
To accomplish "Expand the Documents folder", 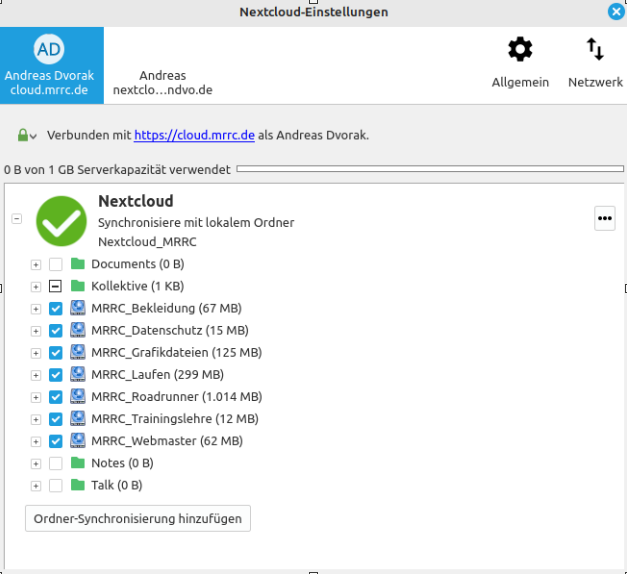I will (x=36, y=265).
